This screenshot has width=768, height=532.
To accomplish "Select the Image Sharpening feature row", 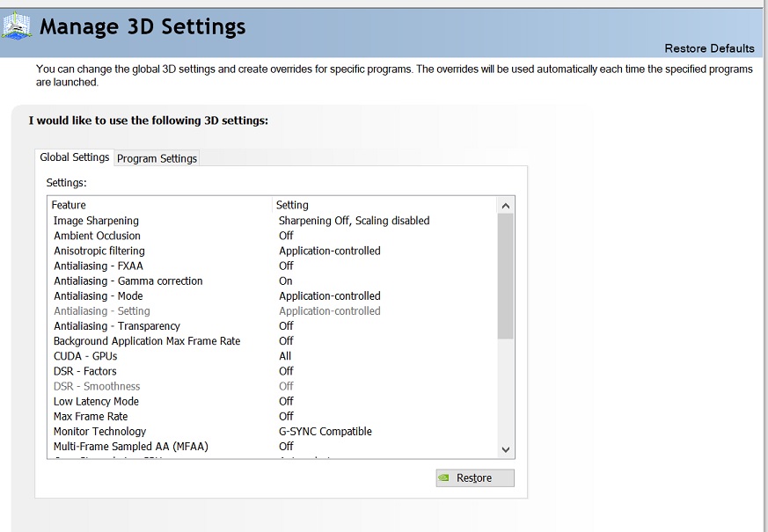I will point(96,221).
